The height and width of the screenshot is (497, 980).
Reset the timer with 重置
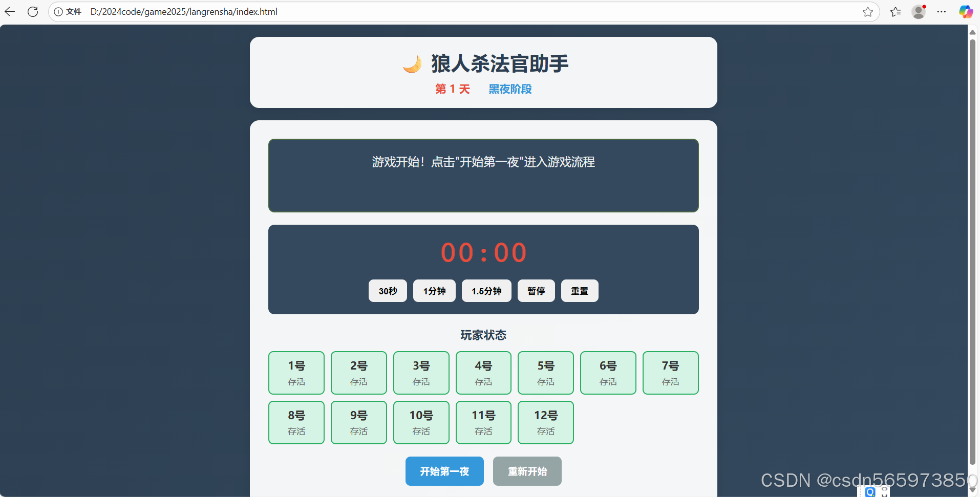tap(579, 291)
